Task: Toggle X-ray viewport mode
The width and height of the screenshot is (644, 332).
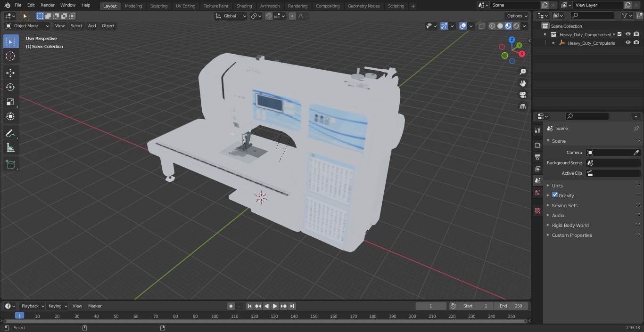Action: pyautogui.click(x=481, y=26)
